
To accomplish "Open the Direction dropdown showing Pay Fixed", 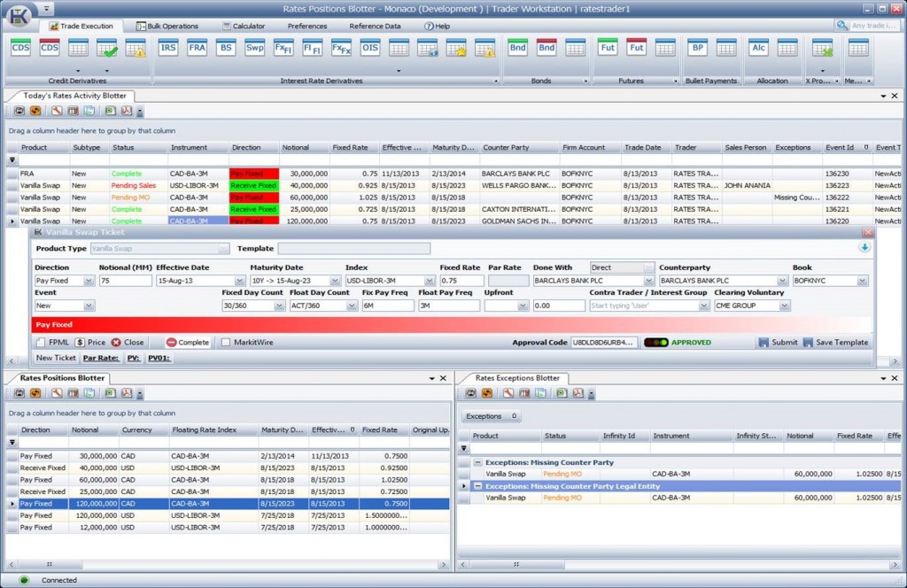I will [x=89, y=281].
